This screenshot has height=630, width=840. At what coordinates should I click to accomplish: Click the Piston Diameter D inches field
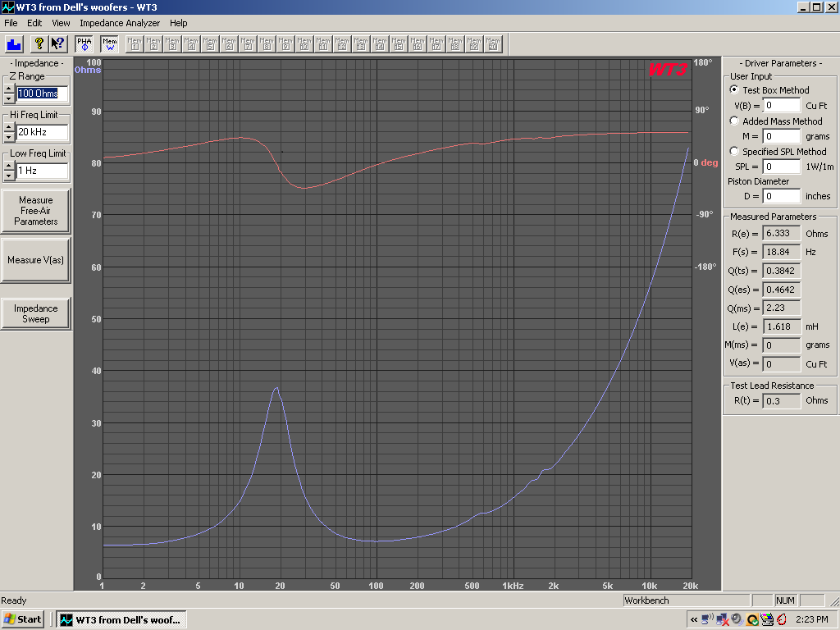pyautogui.click(x=782, y=196)
